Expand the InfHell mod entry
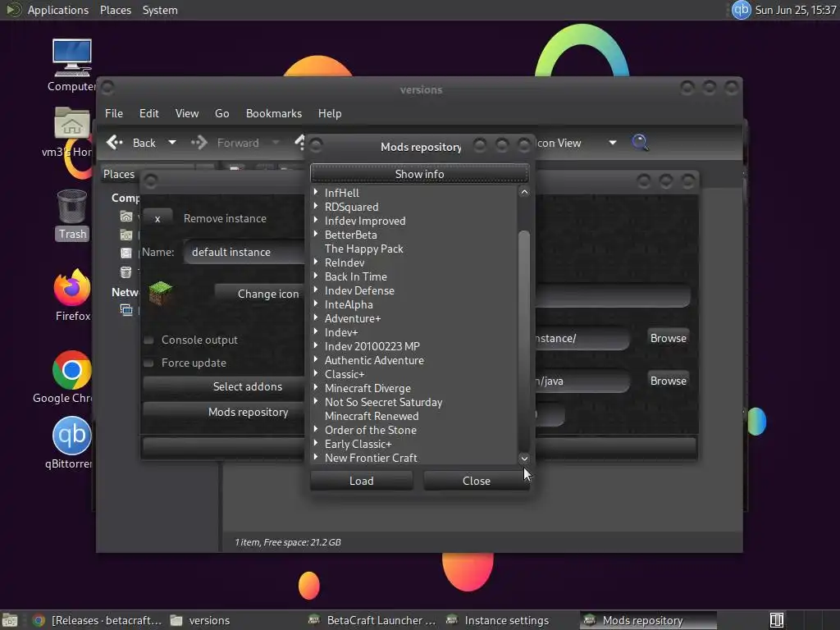Screen dimensions: 840x630 point(316,192)
